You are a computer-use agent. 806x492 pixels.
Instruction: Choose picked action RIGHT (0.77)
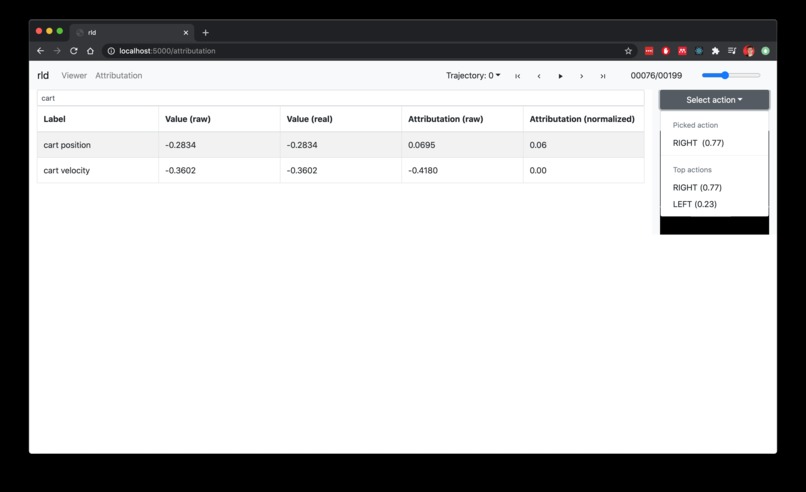point(698,143)
